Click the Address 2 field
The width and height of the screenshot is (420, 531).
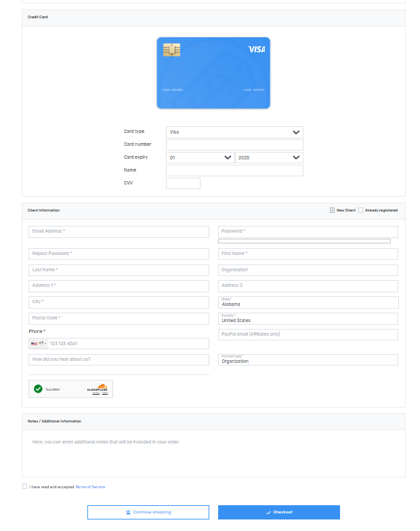308,286
